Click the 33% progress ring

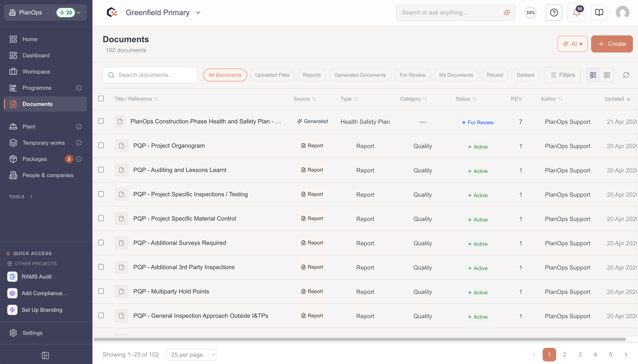(x=530, y=13)
